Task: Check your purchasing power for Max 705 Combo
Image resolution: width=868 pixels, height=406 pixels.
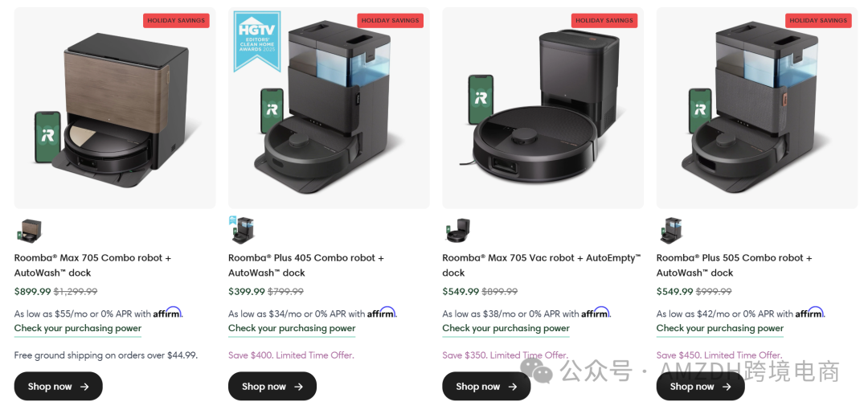Action: pos(78,329)
